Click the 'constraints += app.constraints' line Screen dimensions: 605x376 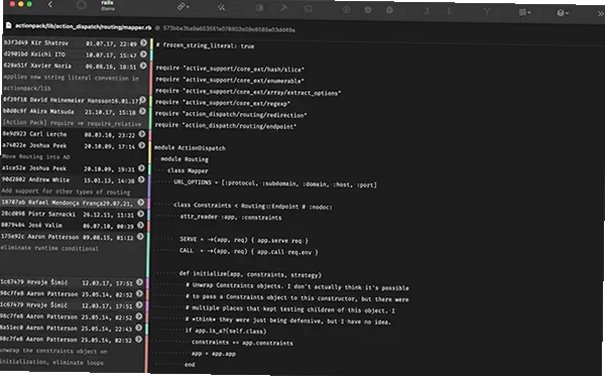(x=242, y=342)
